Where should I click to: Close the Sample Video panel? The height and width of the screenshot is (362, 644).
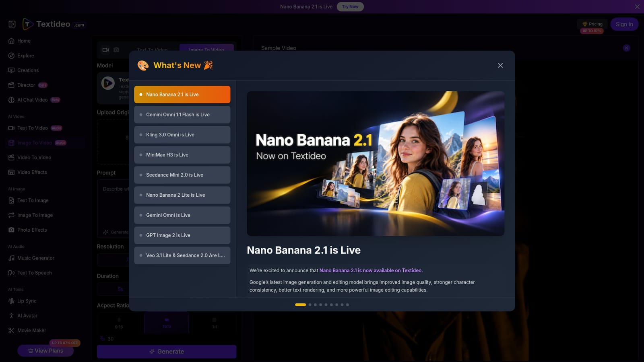(x=626, y=48)
